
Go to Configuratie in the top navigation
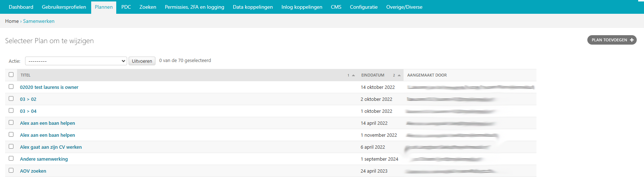pos(364,7)
